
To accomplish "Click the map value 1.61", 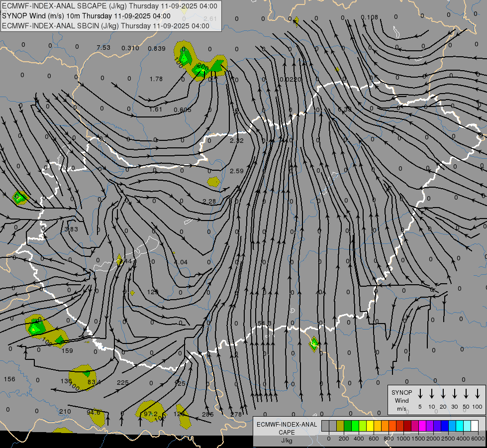I will click(x=156, y=110).
